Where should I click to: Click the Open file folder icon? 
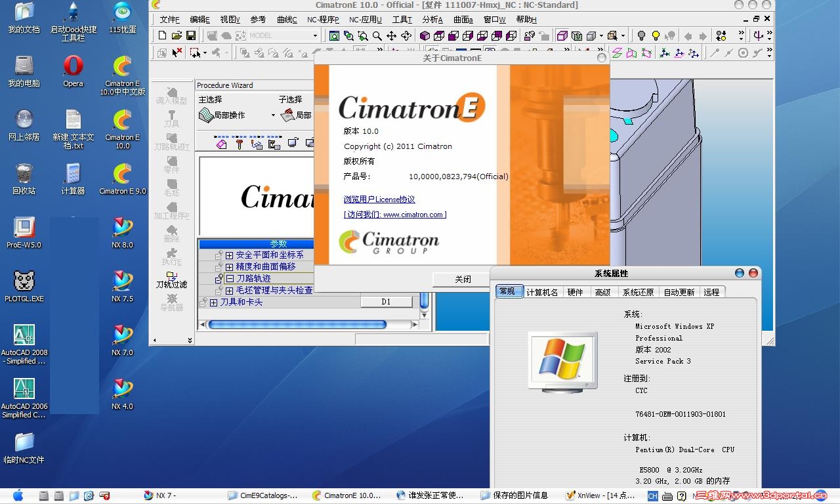177,35
